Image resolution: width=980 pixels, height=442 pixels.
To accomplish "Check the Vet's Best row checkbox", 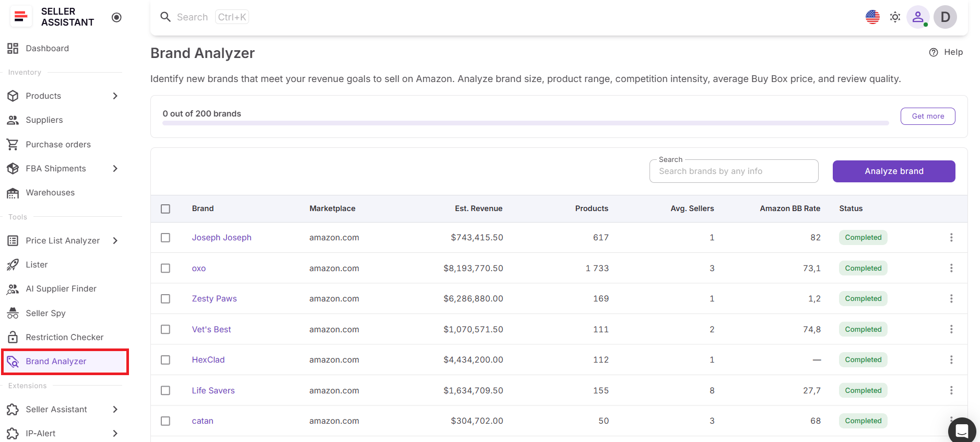I will tap(166, 329).
